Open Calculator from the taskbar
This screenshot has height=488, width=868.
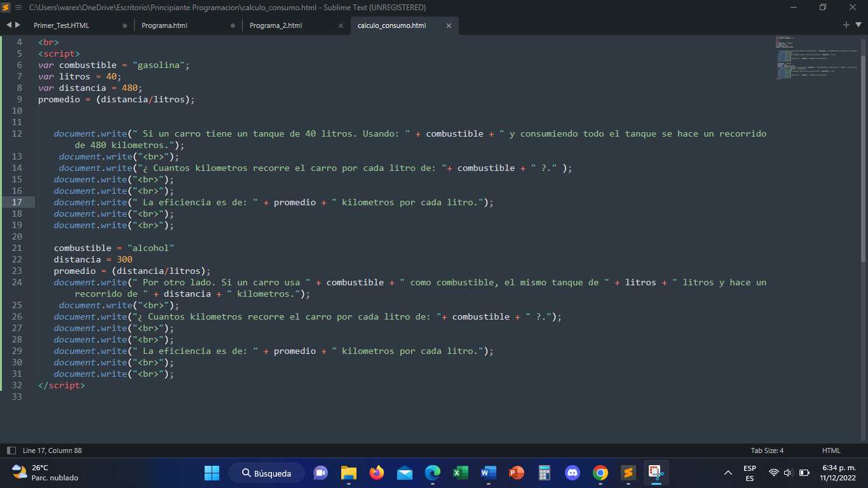pyautogui.click(x=545, y=473)
